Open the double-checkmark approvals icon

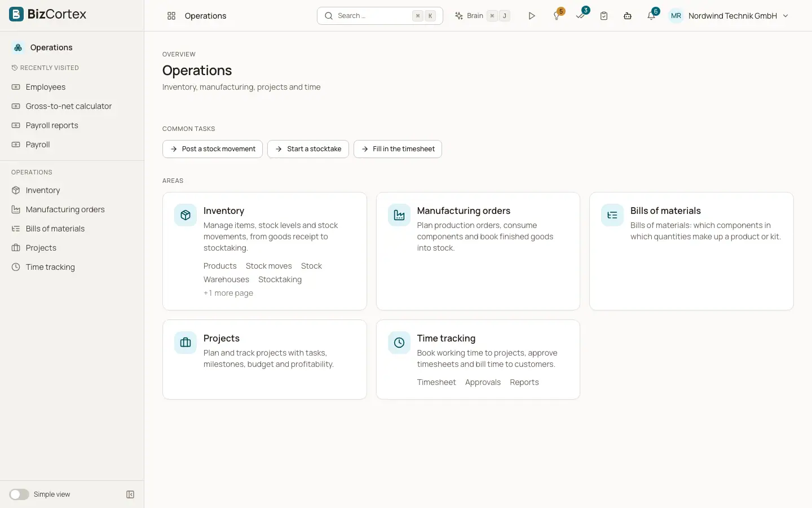point(580,16)
